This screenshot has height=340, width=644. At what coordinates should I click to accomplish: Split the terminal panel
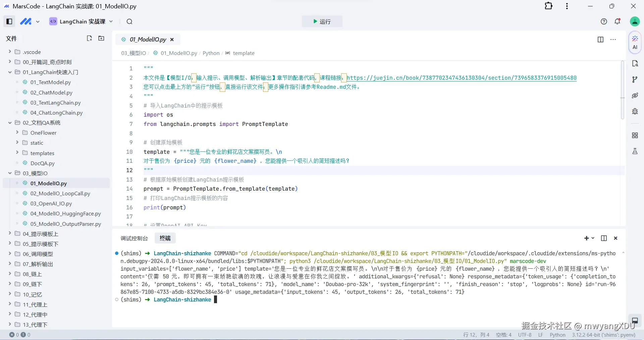(x=604, y=238)
